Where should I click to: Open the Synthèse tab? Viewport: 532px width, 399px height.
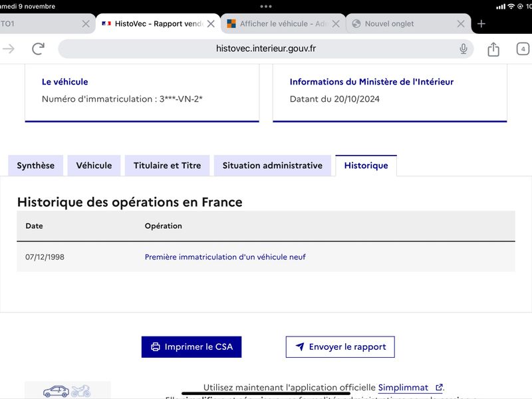point(36,166)
